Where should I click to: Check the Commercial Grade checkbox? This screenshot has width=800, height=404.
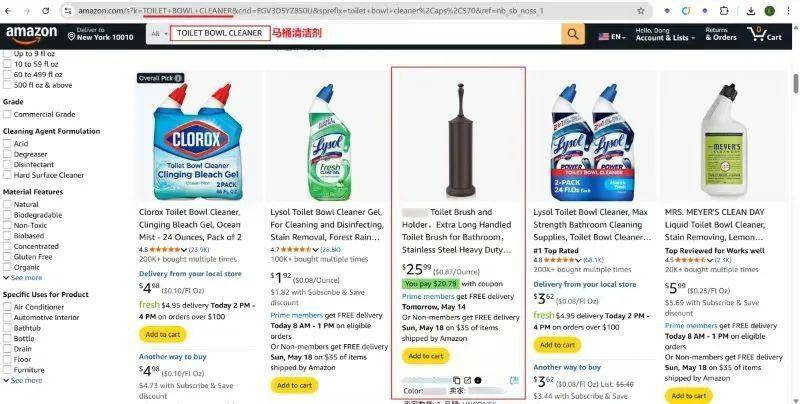click(x=7, y=114)
